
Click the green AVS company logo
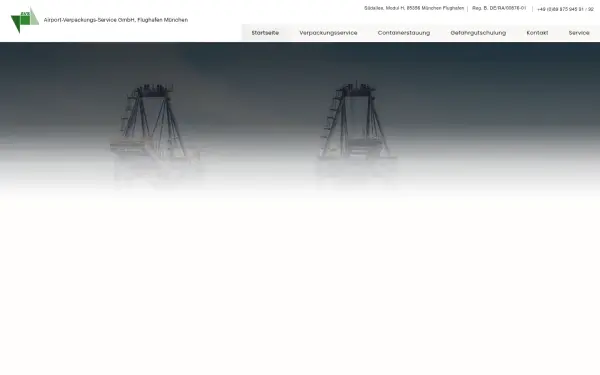[x=25, y=20]
